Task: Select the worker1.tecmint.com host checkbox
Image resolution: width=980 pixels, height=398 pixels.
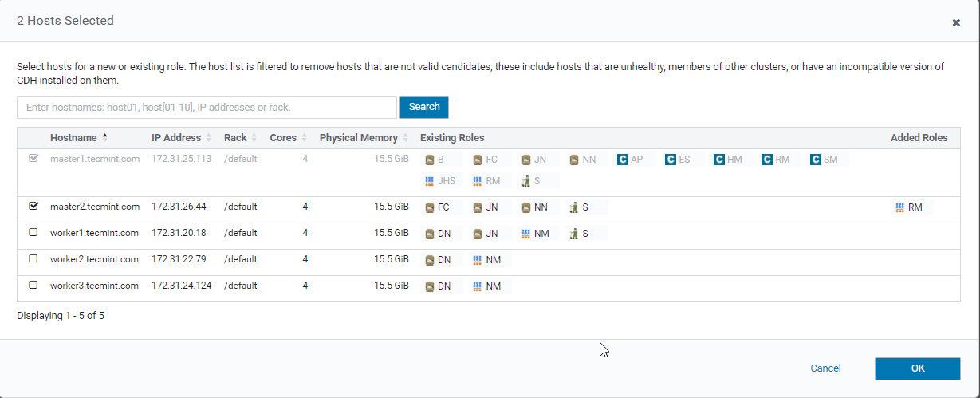Action: (x=33, y=233)
